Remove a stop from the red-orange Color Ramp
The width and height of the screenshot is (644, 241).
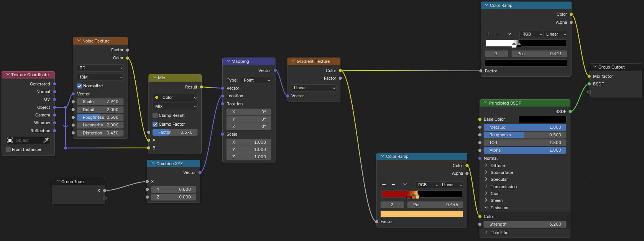pos(393,185)
